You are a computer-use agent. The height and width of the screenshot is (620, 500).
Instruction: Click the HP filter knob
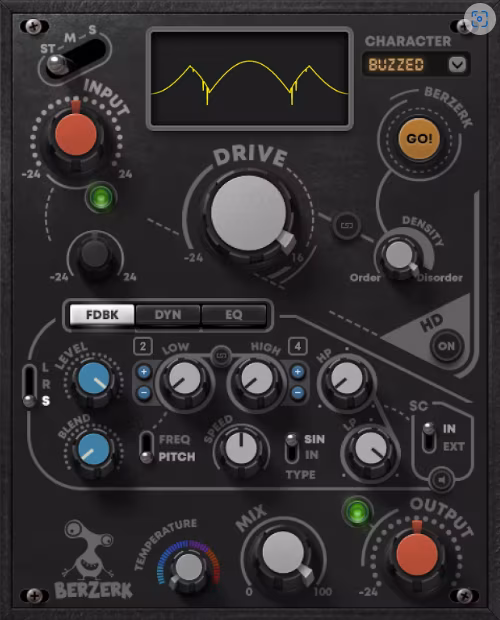tap(346, 380)
